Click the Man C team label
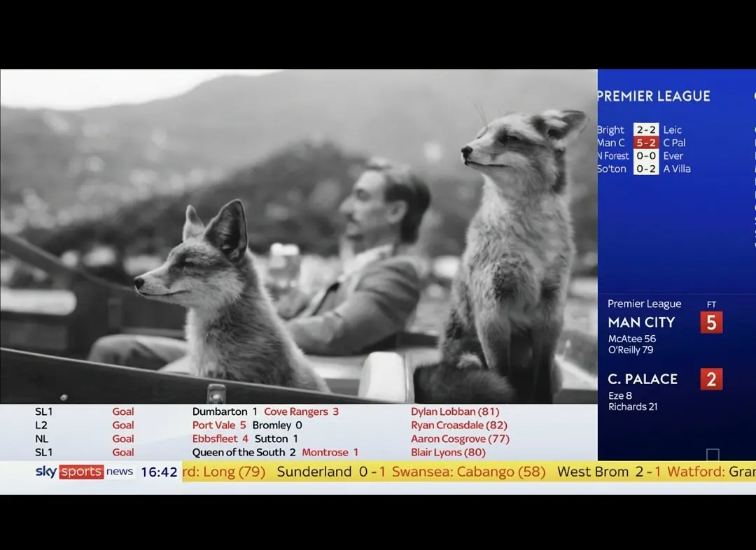The image size is (756, 550). click(611, 143)
